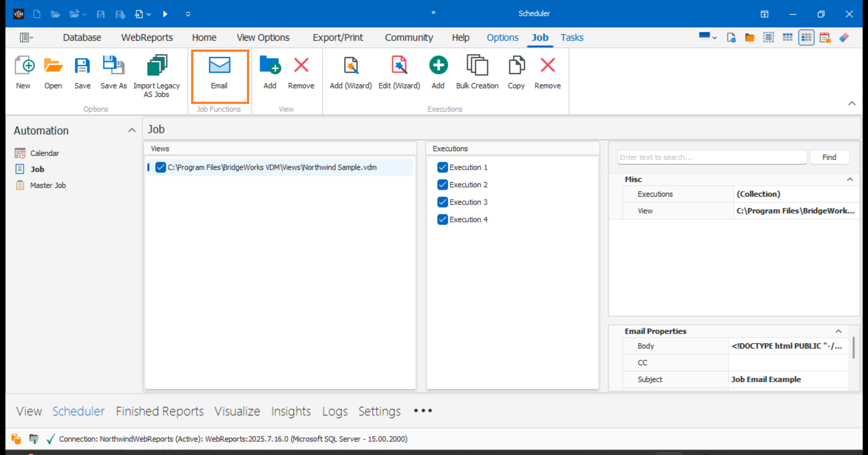Collapse the Email Properties section
868x455 pixels.
click(x=838, y=331)
